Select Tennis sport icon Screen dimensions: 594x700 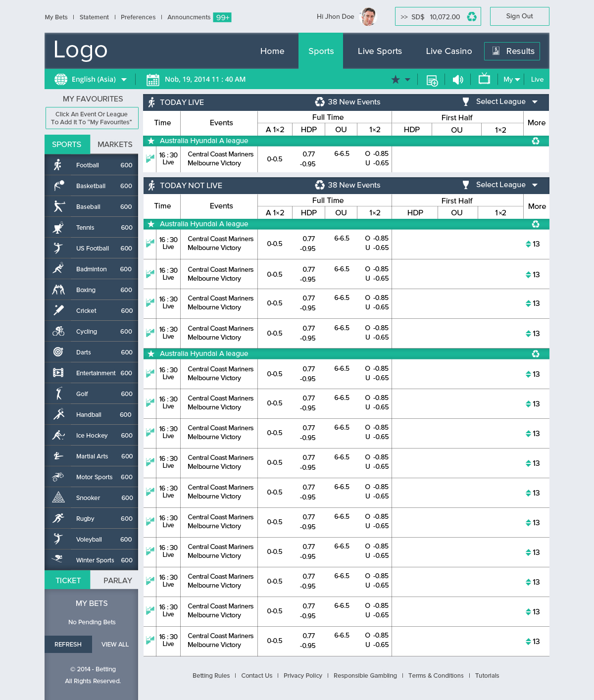click(x=58, y=227)
